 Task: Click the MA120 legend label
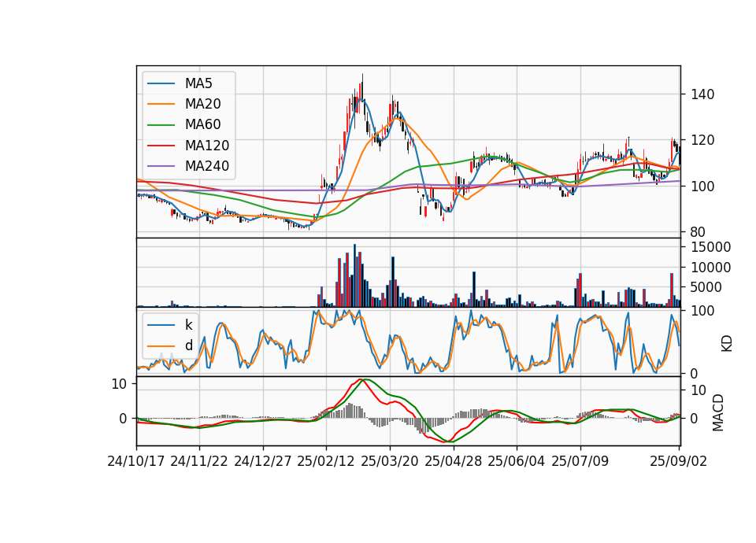[x=207, y=146]
